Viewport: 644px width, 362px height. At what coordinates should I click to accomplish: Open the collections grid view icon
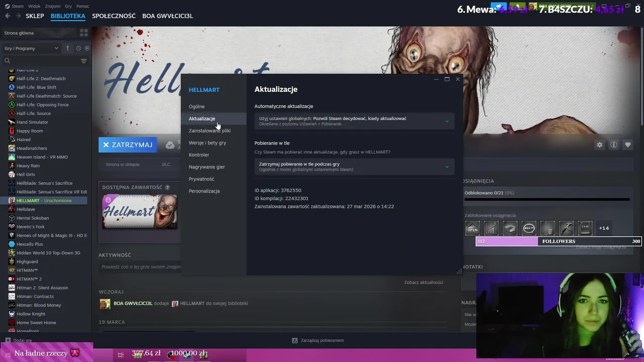point(84,33)
